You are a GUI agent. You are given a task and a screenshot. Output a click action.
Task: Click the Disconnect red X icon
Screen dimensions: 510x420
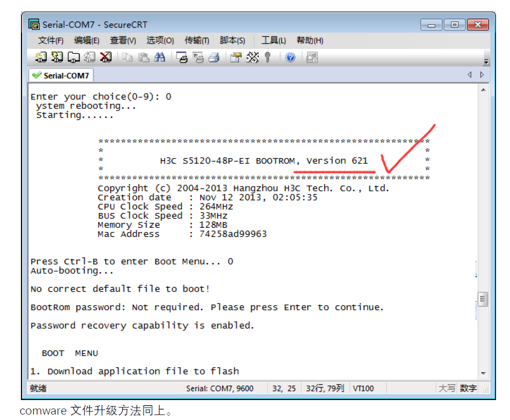(106, 57)
